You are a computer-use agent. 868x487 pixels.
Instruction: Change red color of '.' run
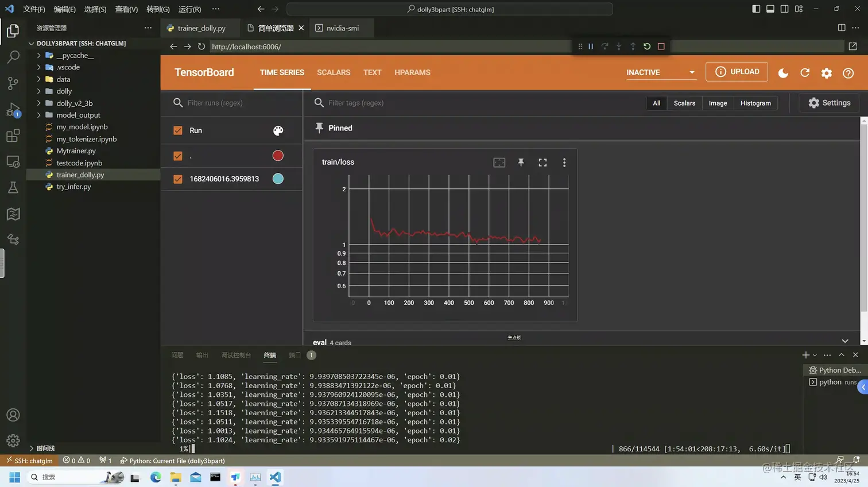(x=278, y=156)
